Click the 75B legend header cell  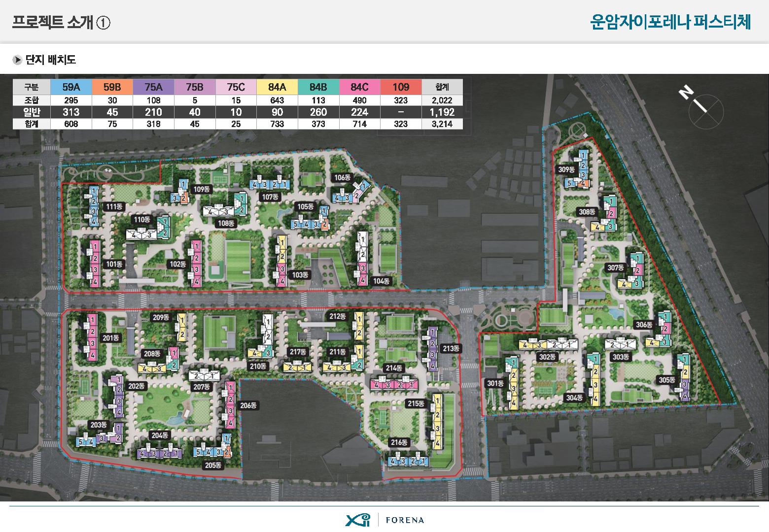195,87
